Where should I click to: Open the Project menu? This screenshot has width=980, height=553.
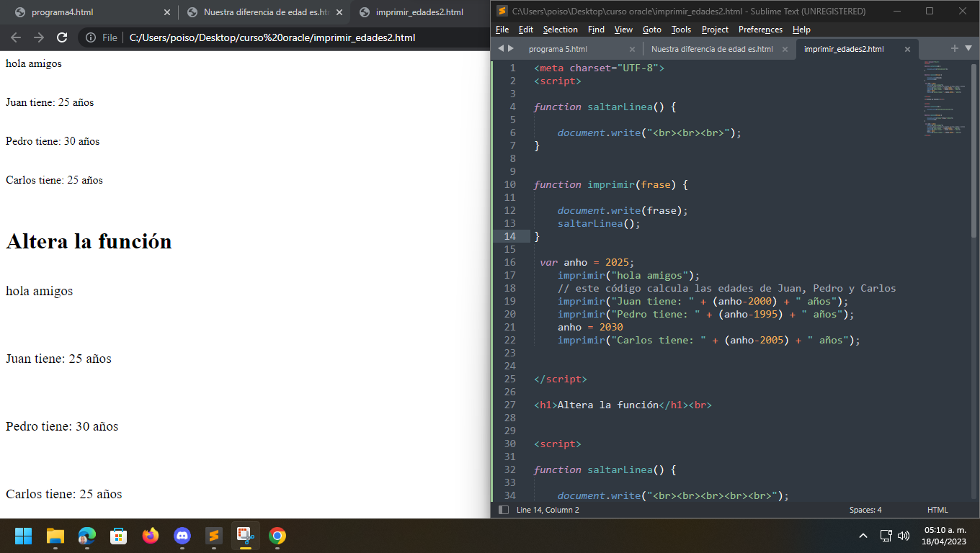click(x=715, y=30)
